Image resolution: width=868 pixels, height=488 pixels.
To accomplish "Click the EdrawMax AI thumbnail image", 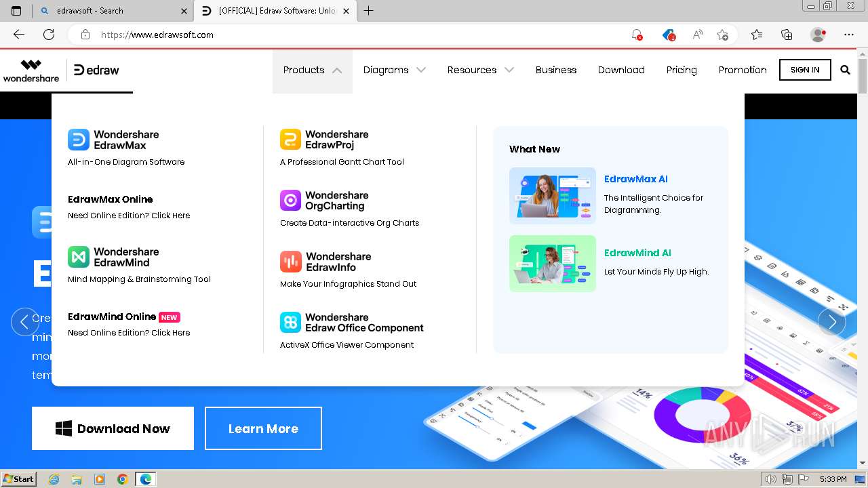I will 553,196.
